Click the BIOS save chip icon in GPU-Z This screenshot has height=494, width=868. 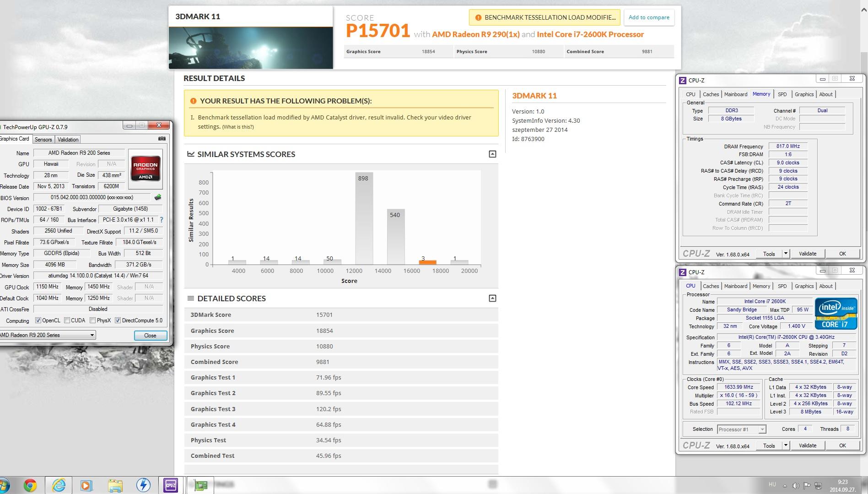(x=158, y=197)
